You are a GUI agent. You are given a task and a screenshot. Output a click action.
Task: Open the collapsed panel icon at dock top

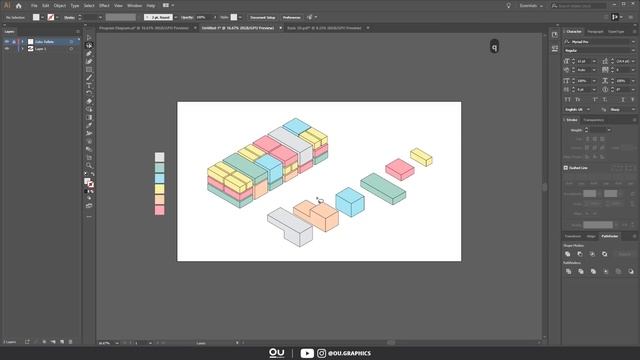coord(555,35)
